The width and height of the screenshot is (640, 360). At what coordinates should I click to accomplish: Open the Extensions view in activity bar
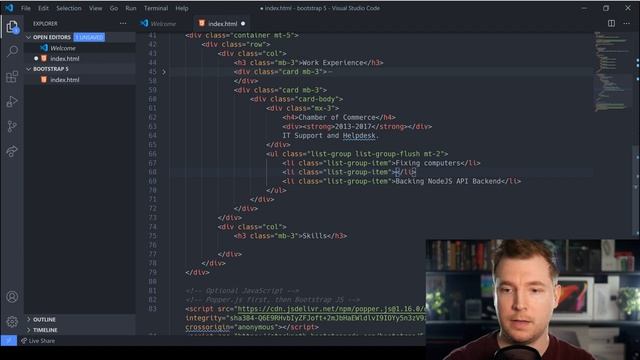pyautogui.click(x=12, y=76)
